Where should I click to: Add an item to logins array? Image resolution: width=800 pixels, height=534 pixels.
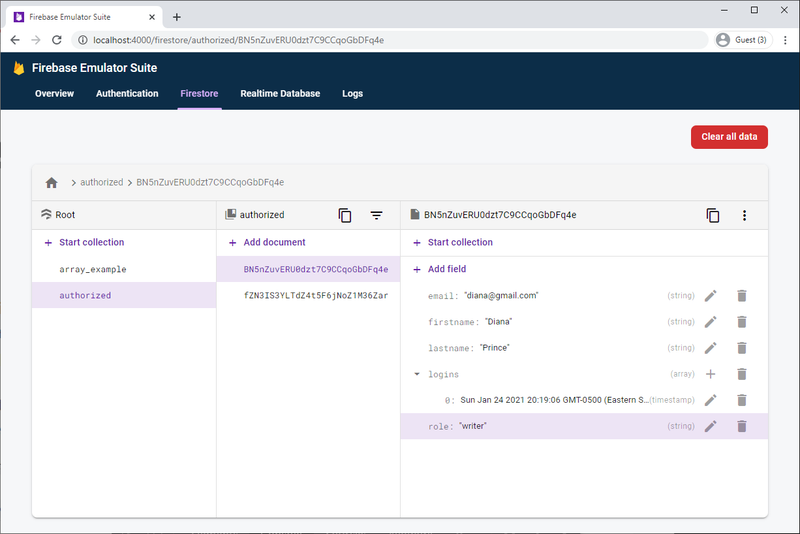coord(711,374)
